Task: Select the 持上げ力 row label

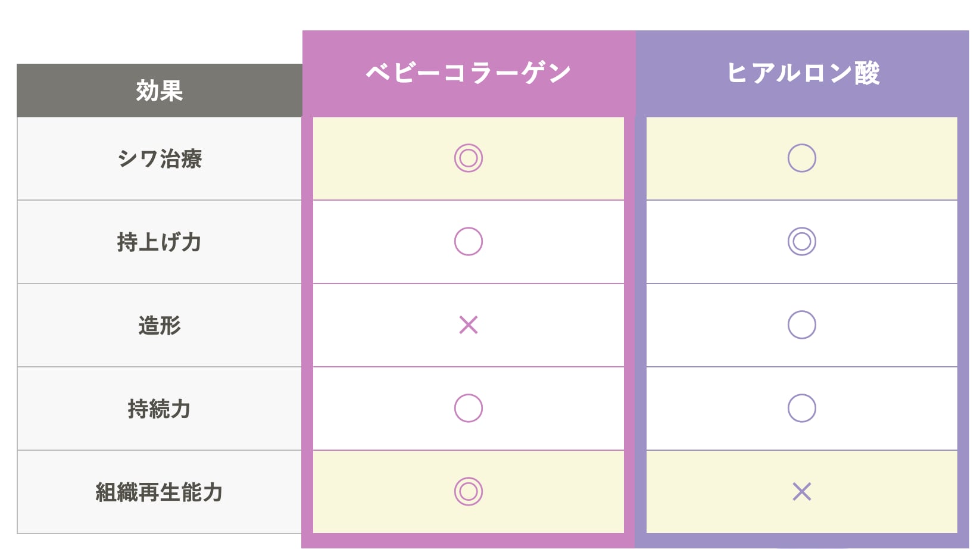Action: coord(160,242)
